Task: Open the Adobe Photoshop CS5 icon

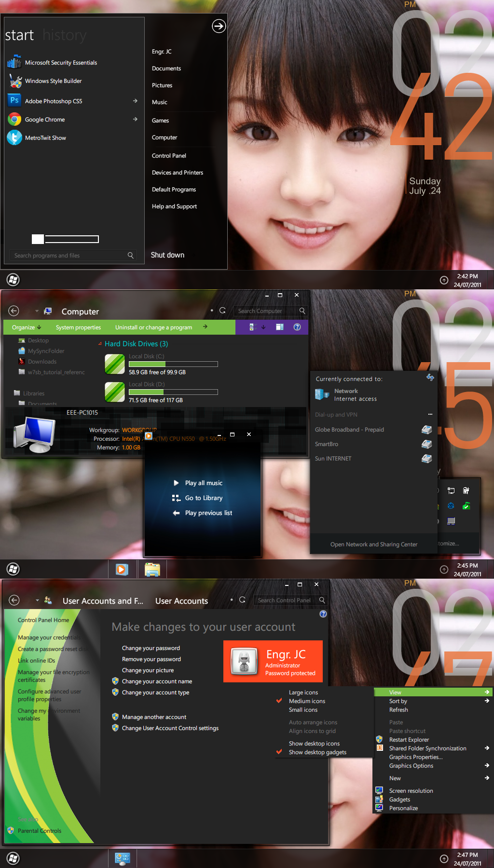Action: tap(14, 100)
